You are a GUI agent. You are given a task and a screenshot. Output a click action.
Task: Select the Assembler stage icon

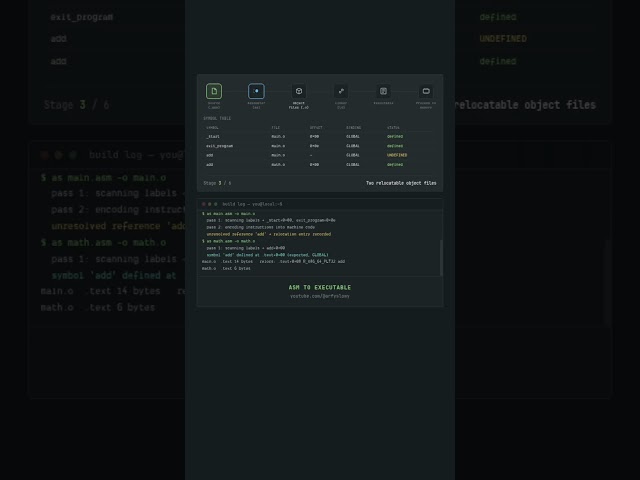[256, 91]
